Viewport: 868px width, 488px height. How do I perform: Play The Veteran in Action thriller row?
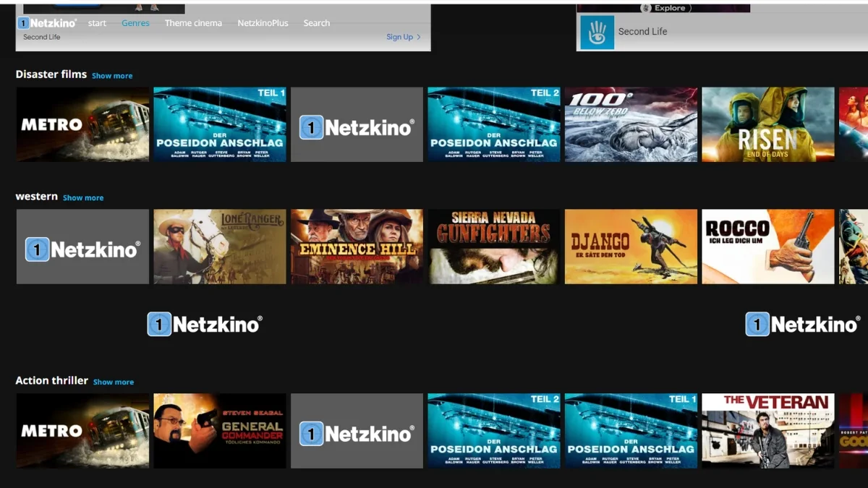767,431
